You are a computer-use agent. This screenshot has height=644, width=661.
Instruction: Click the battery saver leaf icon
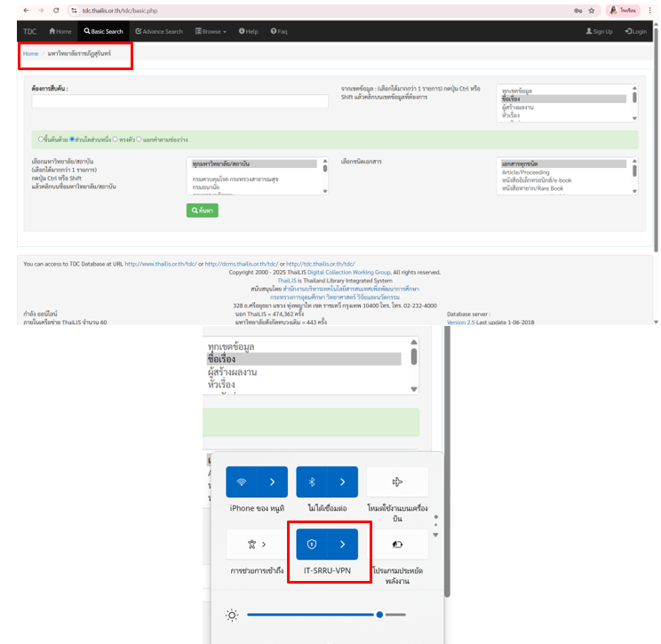pos(397,545)
